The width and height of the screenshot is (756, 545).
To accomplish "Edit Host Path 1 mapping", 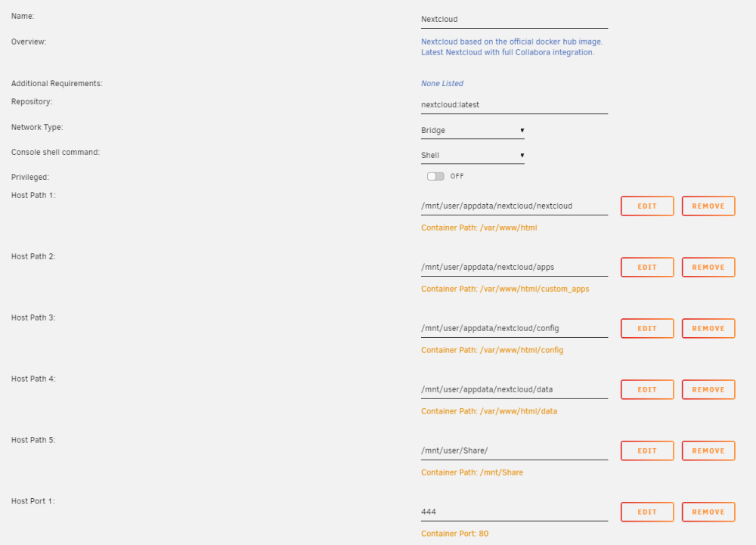I will pos(647,206).
